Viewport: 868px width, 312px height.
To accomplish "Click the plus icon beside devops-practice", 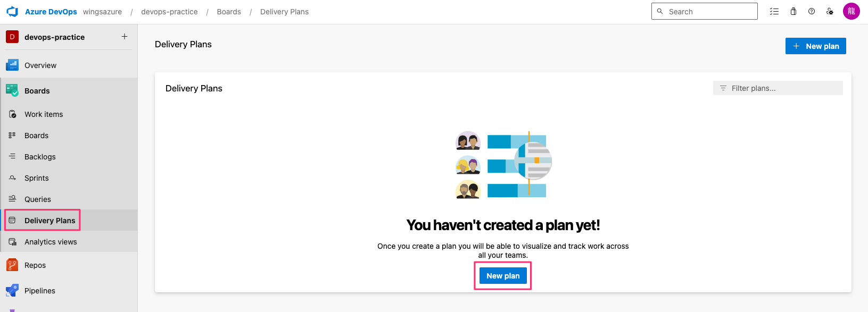I will pos(125,37).
